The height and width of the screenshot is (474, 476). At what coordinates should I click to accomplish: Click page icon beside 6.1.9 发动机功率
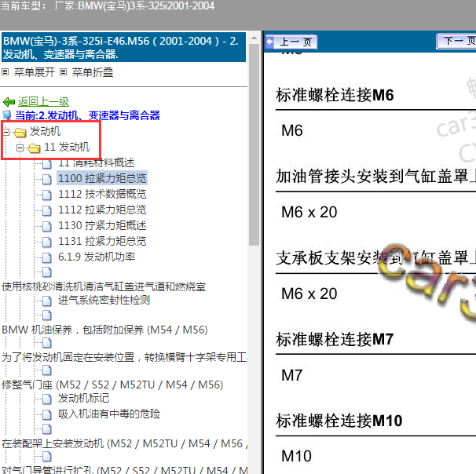coord(47,257)
